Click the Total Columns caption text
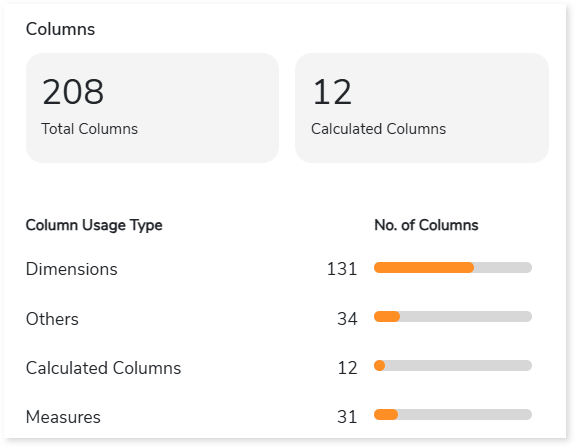 click(89, 129)
